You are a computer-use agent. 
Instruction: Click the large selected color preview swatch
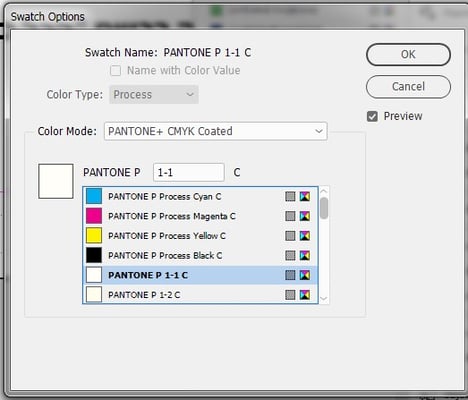click(x=56, y=181)
